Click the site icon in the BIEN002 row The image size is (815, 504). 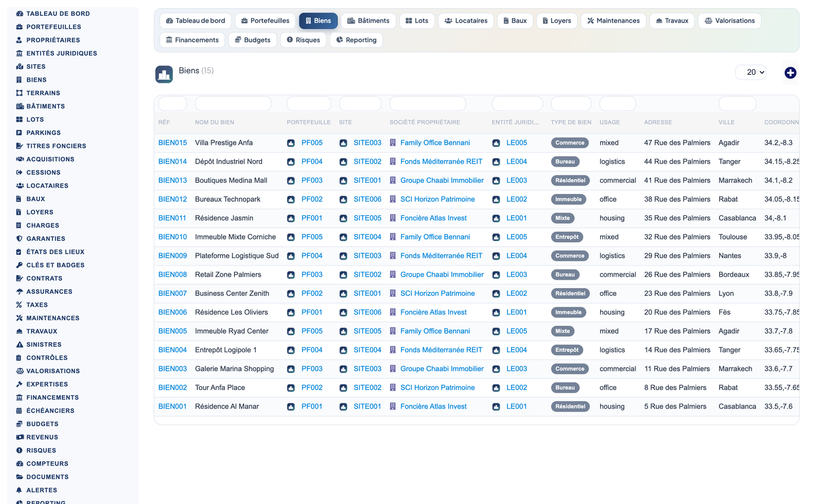click(343, 388)
